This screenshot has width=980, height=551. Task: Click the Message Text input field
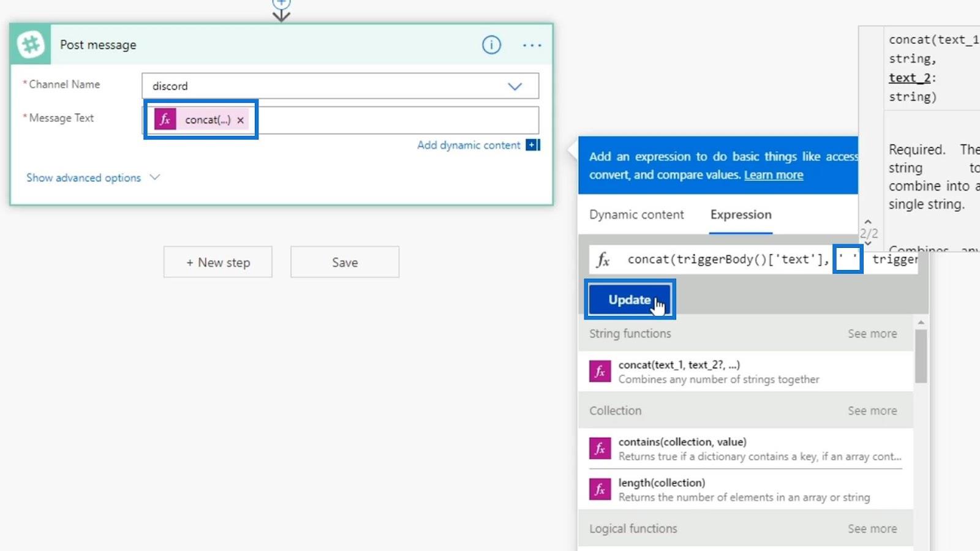[340, 120]
